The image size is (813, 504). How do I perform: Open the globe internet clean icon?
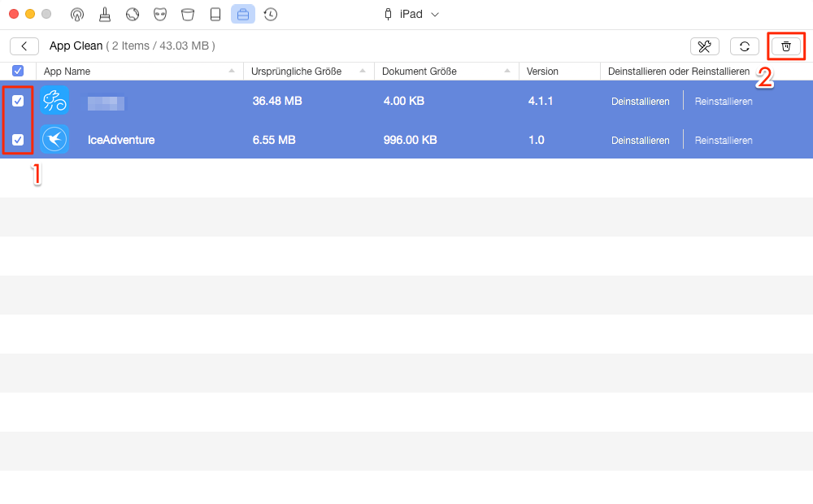[133, 15]
